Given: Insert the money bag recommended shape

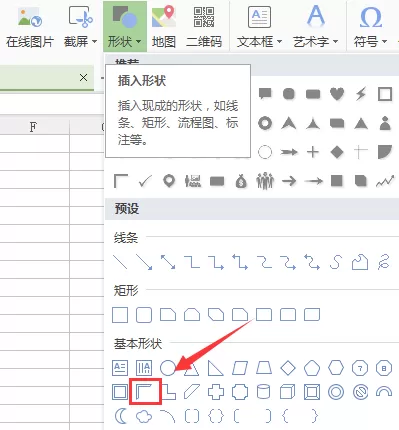Looking at the screenshot, I should [241, 181].
